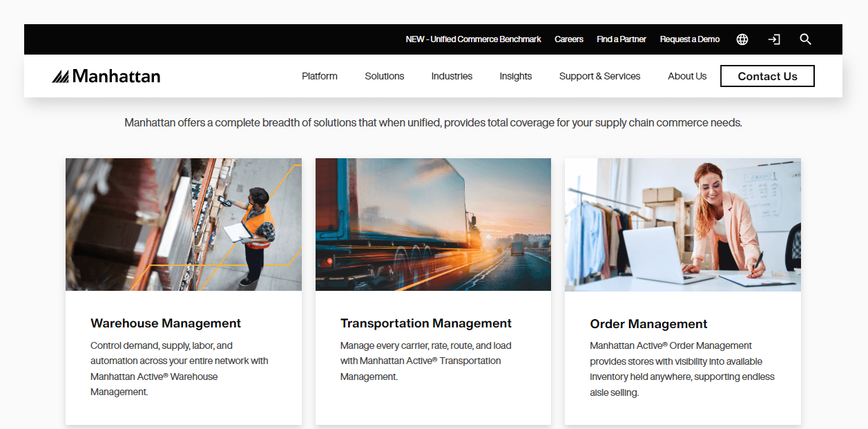
Task: Open NEW - Unified Commerce Benchmark link
Action: [474, 39]
